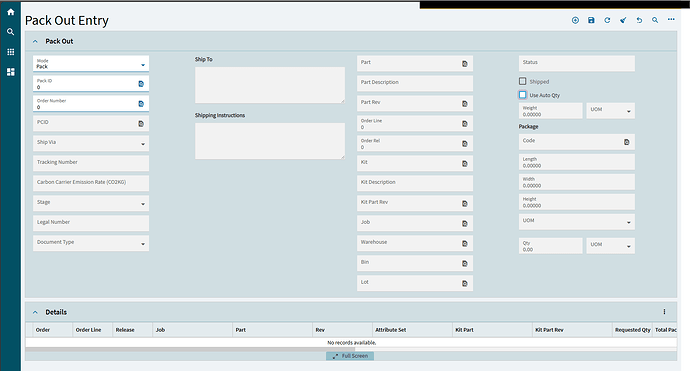690x371 pixels.
Task: Click the checkmark pin toolbar icon
Action: pyautogui.click(x=623, y=20)
